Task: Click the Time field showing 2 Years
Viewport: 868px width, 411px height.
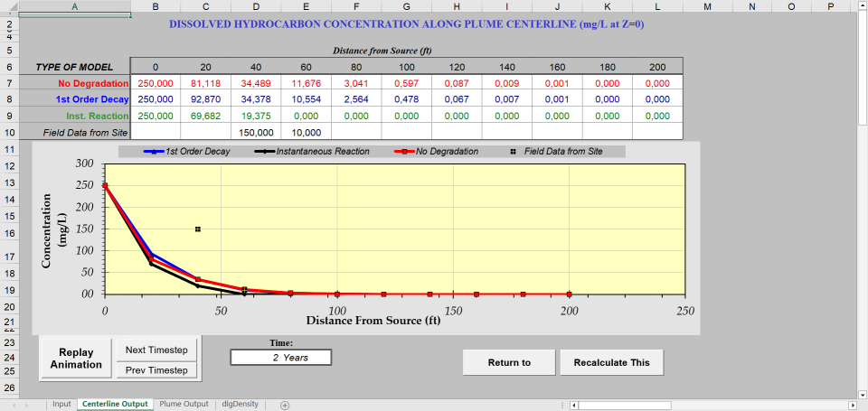Action: [281, 358]
